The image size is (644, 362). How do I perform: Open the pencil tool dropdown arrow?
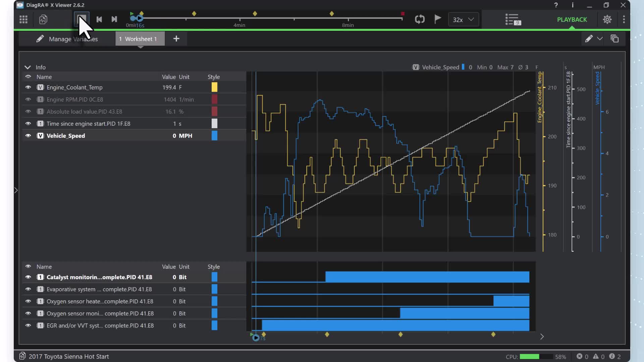(x=600, y=39)
